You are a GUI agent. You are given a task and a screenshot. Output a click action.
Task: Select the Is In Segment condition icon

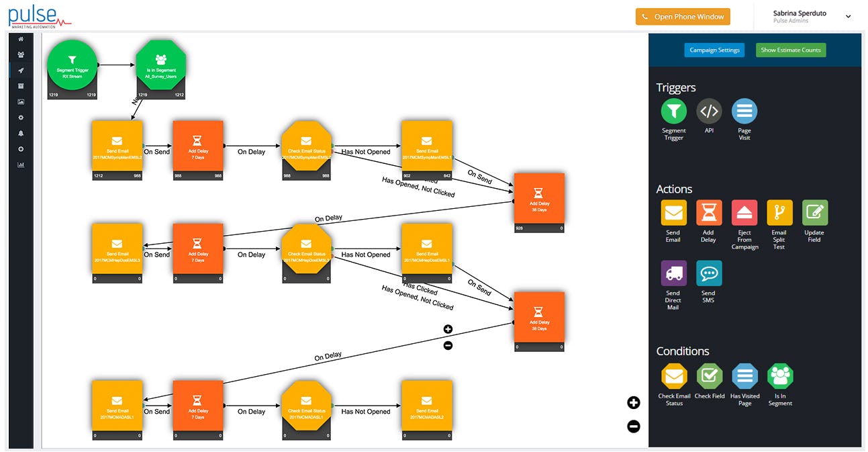point(779,376)
